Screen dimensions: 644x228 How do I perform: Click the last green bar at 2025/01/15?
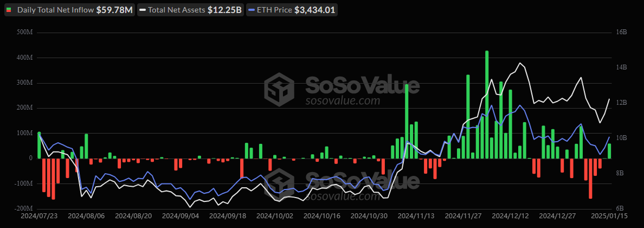[x=609, y=151]
